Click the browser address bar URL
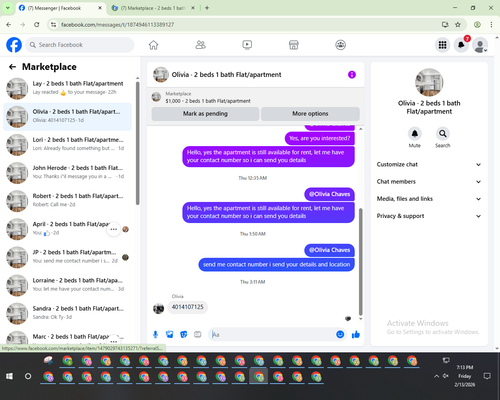Screen dimensions: 500x400 (x=117, y=25)
